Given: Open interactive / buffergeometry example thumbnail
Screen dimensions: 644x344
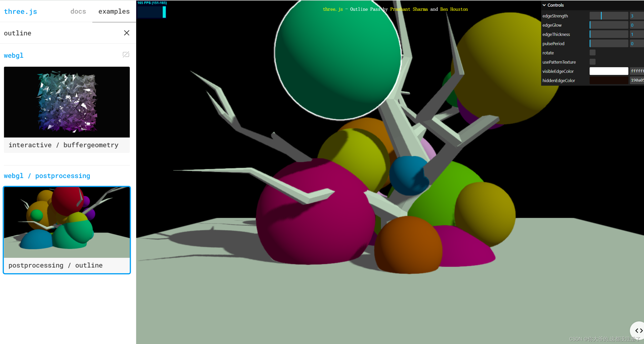Looking at the screenshot, I should (67, 102).
